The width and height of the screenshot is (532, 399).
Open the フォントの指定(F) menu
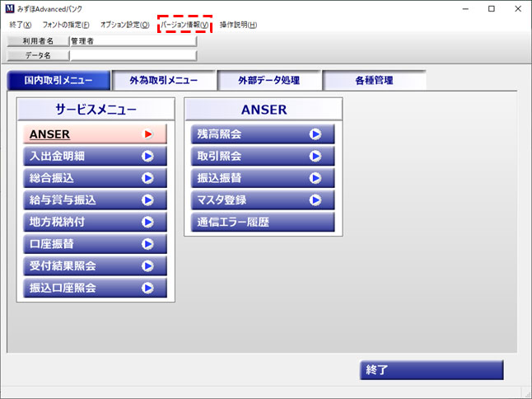(66, 25)
